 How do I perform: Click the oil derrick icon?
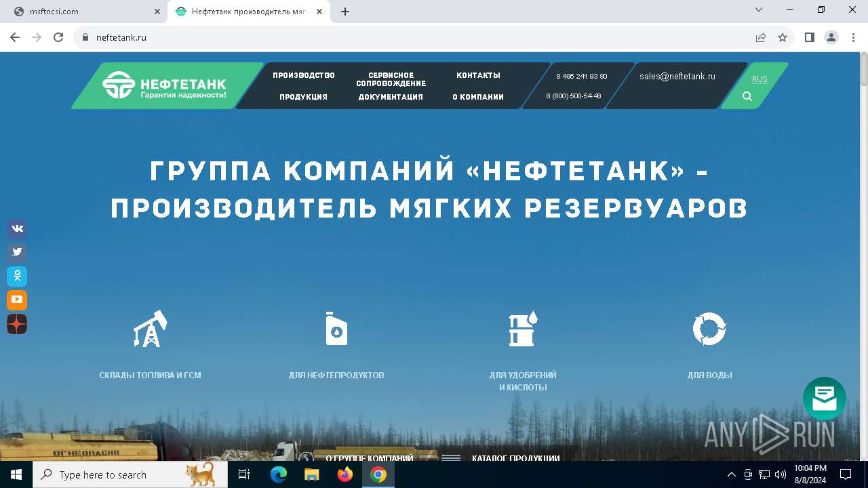click(150, 329)
